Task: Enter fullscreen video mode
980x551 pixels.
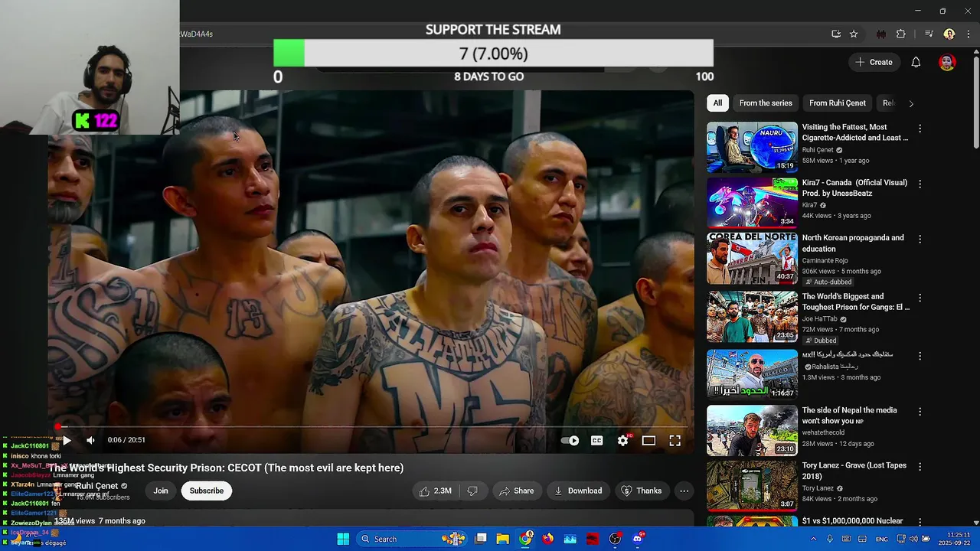Action: tap(675, 440)
